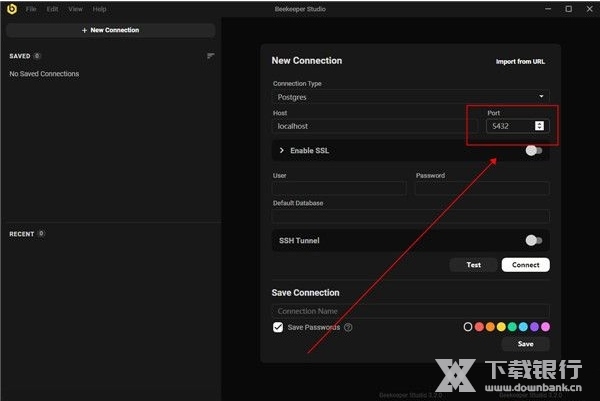600x401 pixels.
Task: Open the File menu
Action: click(31, 8)
